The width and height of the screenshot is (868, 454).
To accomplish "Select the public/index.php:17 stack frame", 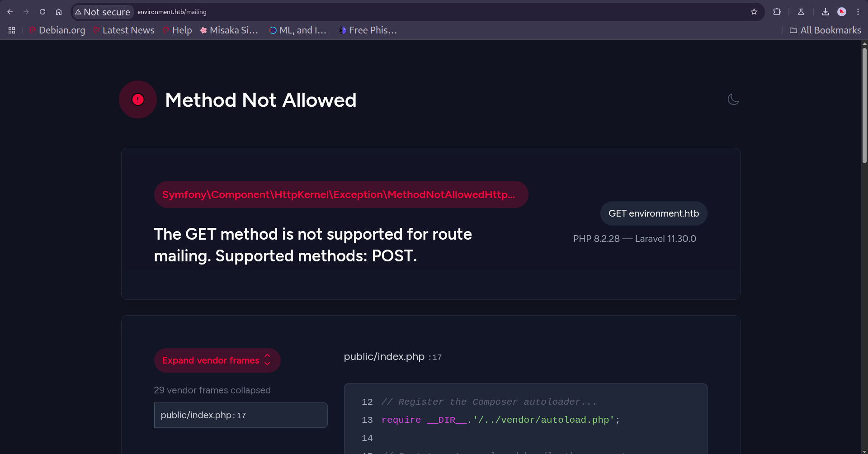I will (x=241, y=415).
